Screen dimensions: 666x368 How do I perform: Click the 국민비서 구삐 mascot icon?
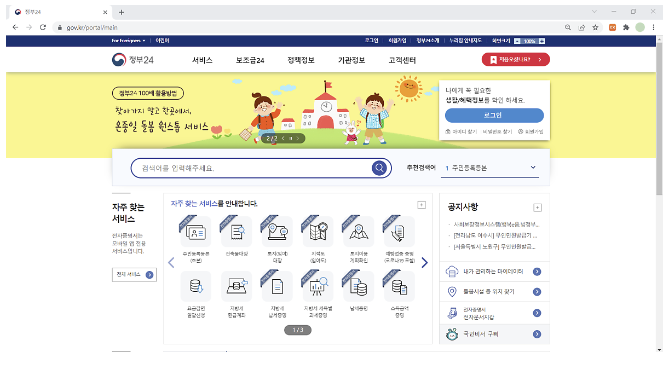click(452, 334)
